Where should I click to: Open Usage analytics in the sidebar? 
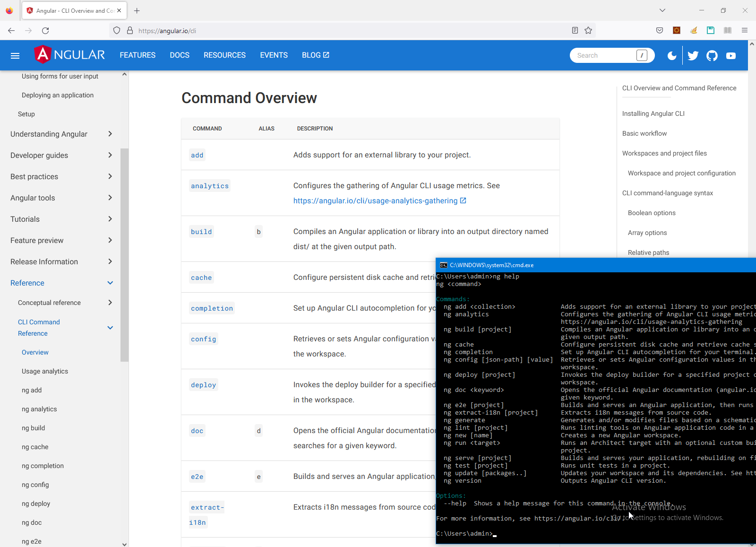tap(45, 371)
